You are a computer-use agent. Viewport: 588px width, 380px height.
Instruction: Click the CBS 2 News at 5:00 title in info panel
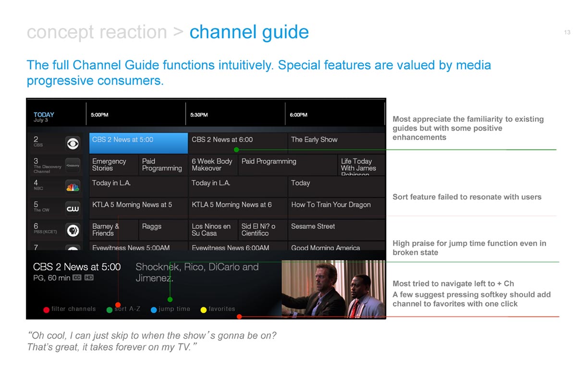coord(77,267)
